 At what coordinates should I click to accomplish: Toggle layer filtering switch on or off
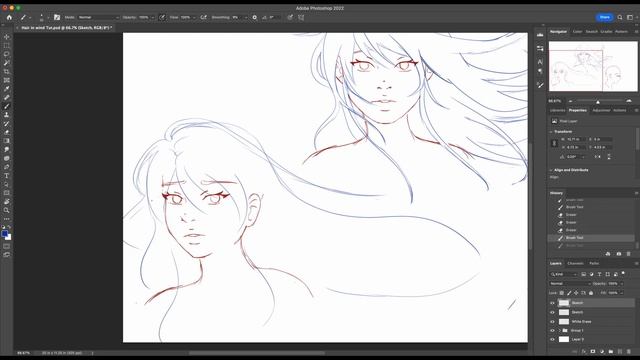point(623,273)
